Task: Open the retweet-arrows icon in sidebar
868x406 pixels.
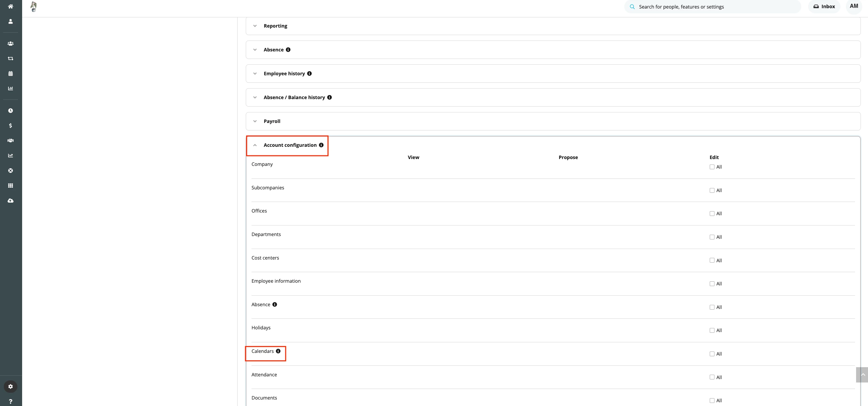Action: click(x=11, y=59)
